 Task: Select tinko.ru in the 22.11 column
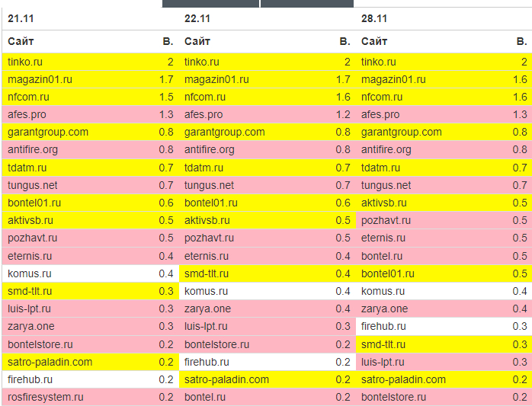point(202,62)
